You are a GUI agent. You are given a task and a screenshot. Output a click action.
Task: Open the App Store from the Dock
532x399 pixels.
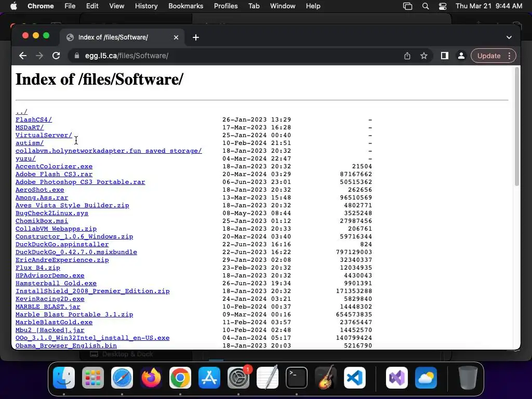click(x=209, y=378)
